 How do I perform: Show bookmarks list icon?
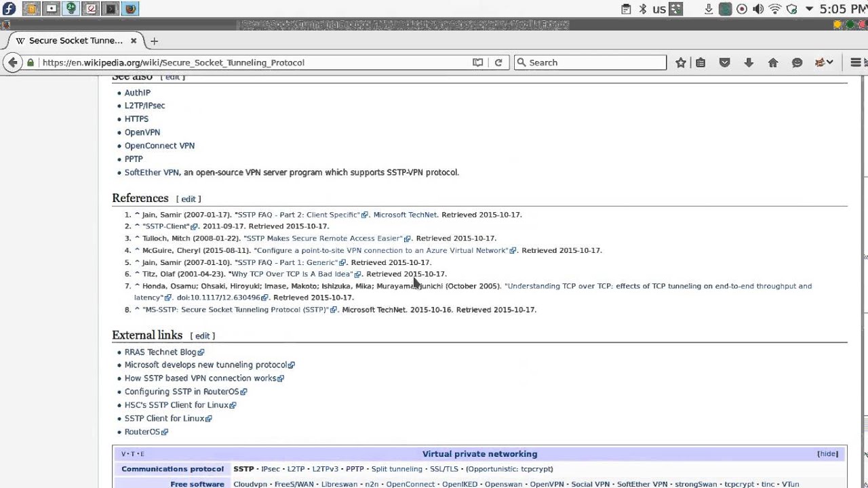click(701, 62)
